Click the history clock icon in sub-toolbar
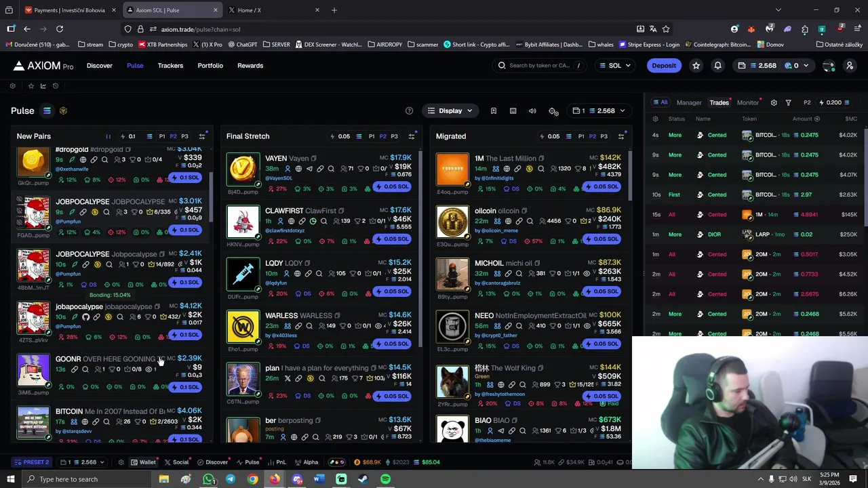868x488 pixels. coord(56,86)
